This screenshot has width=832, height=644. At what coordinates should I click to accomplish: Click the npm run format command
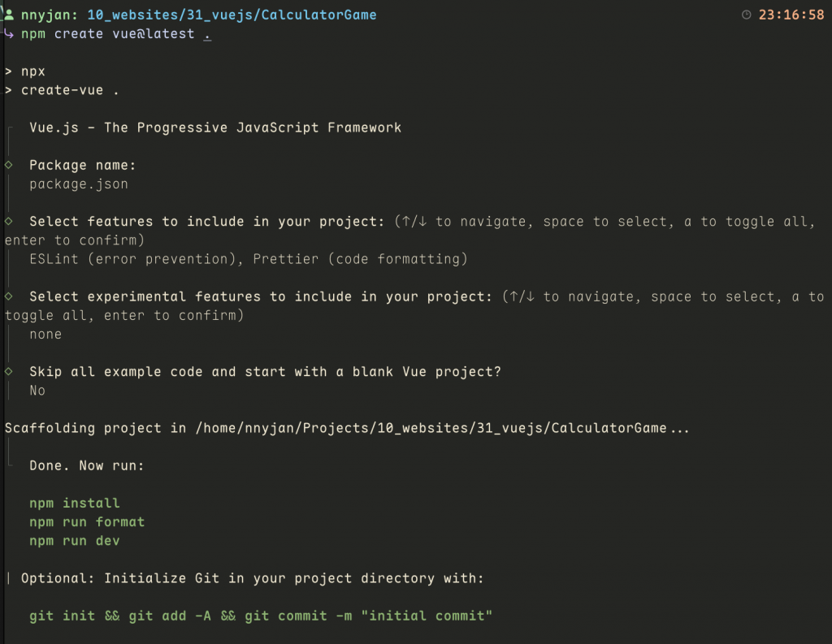tap(87, 522)
